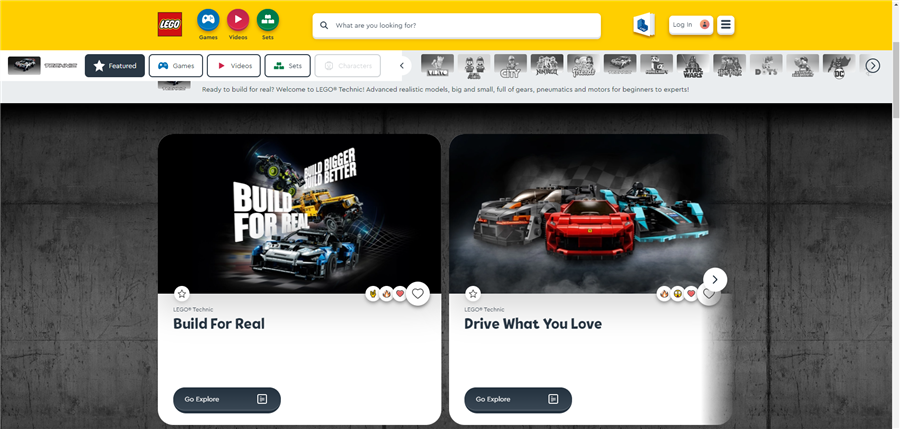
Task: Open Games from the top header icon
Action: (x=208, y=20)
